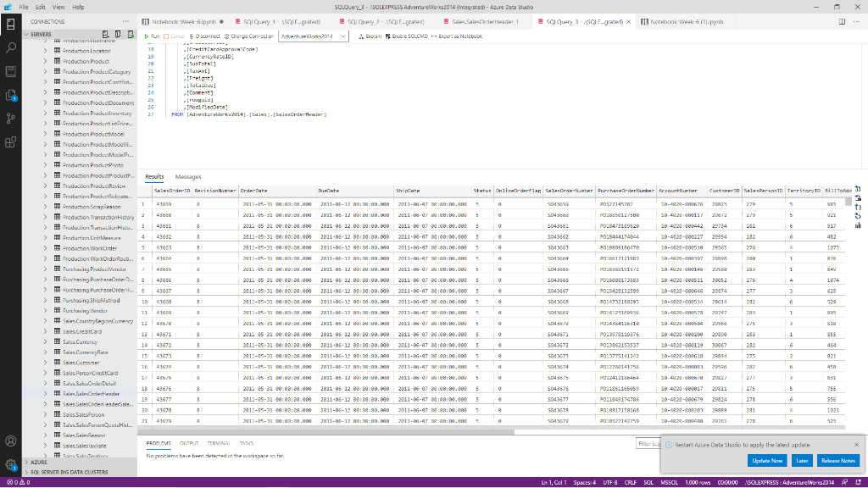Open the File menu
The height and width of the screenshot is (488, 868).
pos(24,5)
